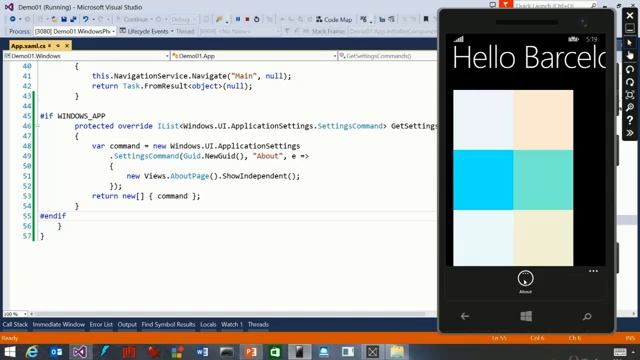Viewport: 640px width, 360px height.
Task: Click the Save icon in the toolbar
Action: tap(64, 19)
